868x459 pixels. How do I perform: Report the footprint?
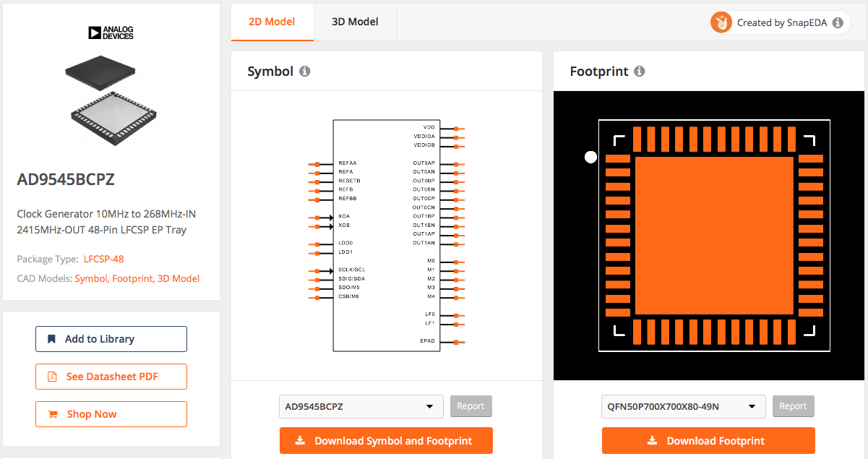pyautogui.click(x=794, y=406)
